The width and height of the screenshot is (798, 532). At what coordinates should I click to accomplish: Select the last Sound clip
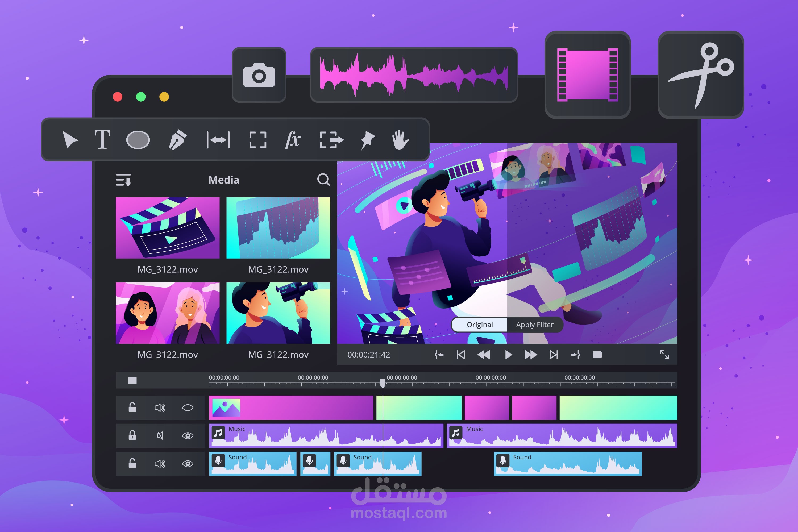coord(568,464)
